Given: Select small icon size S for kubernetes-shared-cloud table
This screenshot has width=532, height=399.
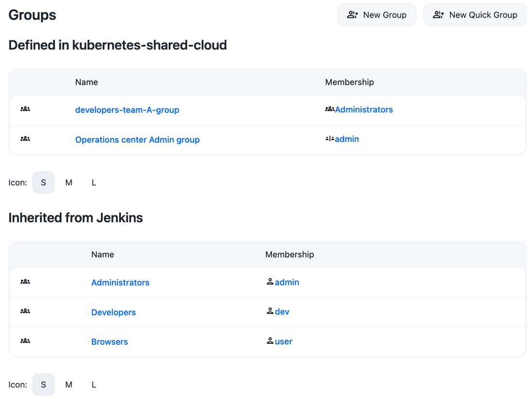Looking at the screenshot, I should click(44, 183).
